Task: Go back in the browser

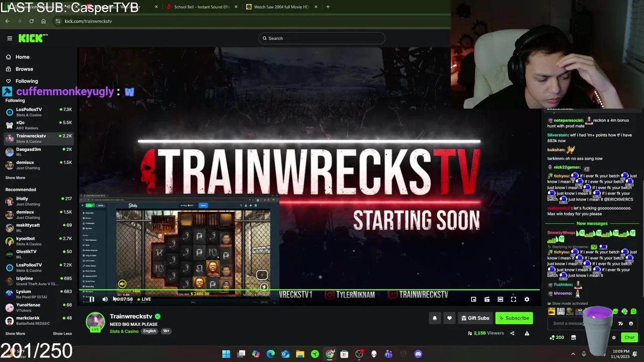Action: [x=7, y=21]
